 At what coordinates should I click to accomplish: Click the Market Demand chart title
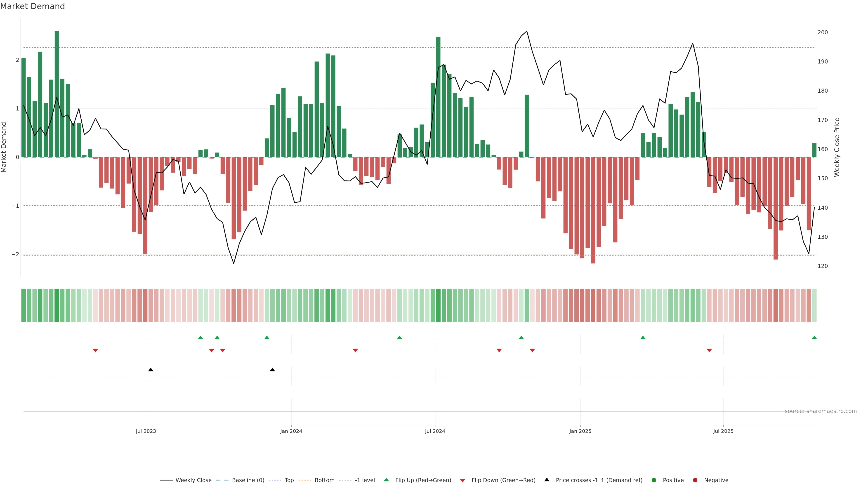point(32,6)
